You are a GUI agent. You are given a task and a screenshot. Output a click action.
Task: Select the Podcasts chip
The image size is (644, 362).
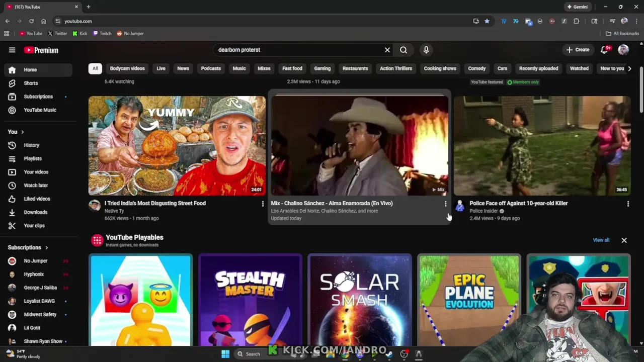click(x=211, y=68)
